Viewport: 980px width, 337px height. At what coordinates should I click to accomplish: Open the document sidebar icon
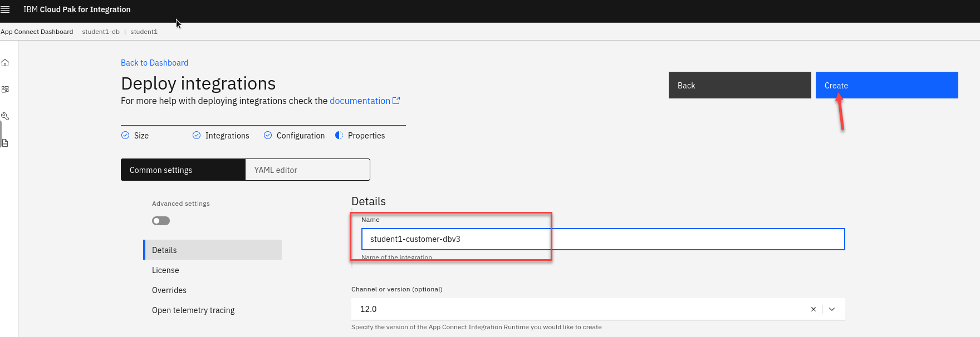(5, 143)
